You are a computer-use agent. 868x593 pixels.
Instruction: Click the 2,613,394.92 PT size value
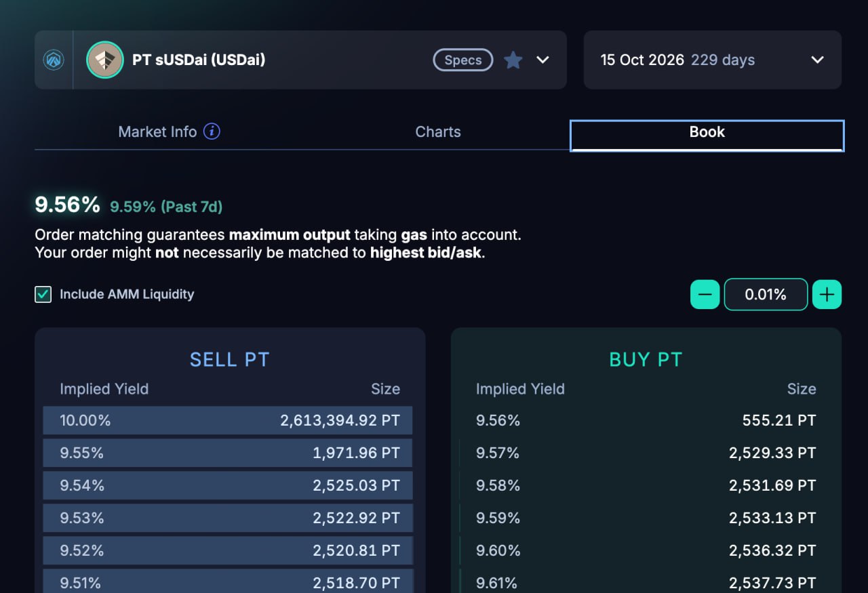pyautogui.click(x=340, y=420)
